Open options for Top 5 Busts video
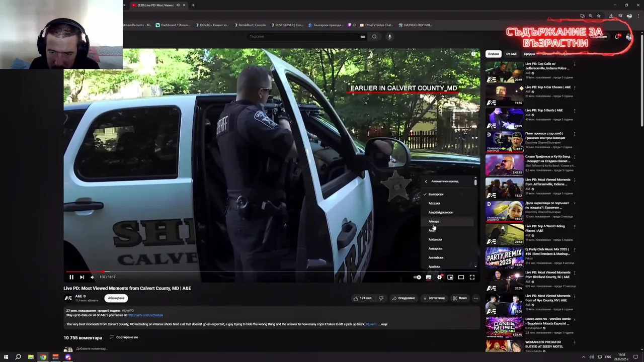Image resolution: width=644 pixels, height=362 pixels. pyautogui.click(x=575, y=111)
